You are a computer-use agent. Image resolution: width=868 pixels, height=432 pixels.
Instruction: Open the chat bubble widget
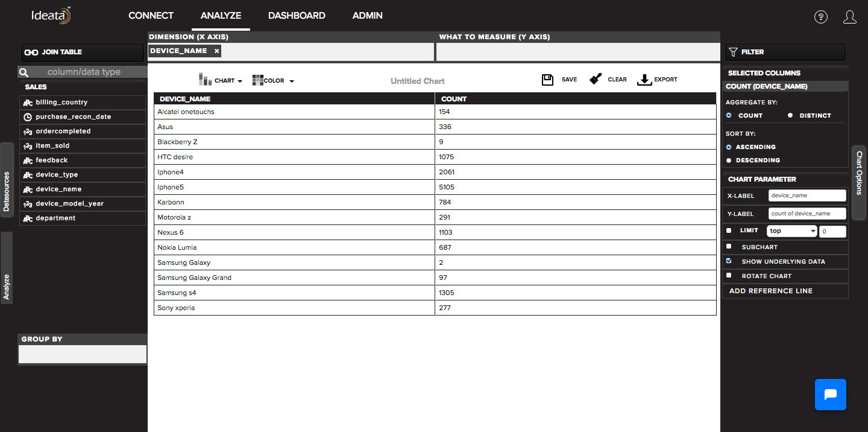point(831,395)
